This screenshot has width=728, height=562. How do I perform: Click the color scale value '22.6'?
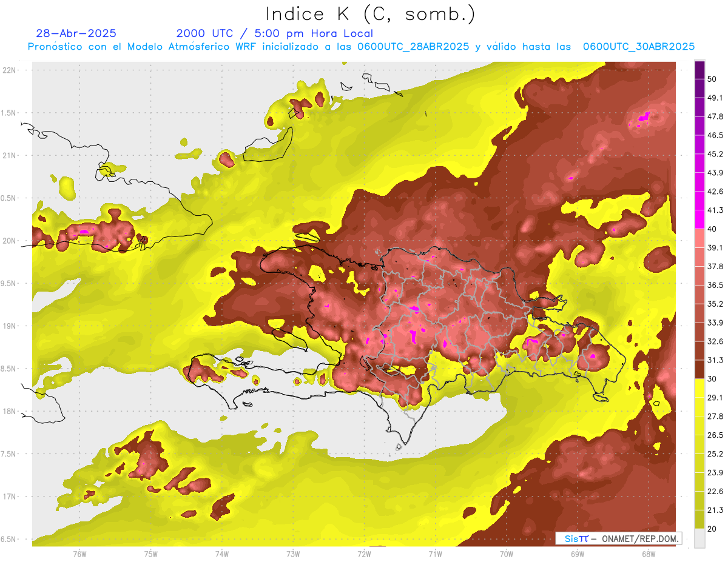[715, 491]
